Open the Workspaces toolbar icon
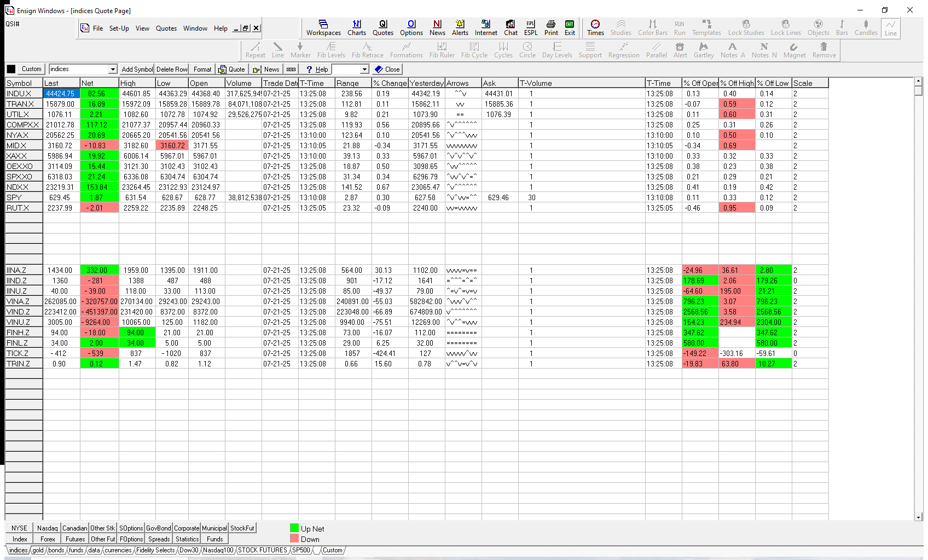Screen dimensions: 928x560 (x=323, y=28)
